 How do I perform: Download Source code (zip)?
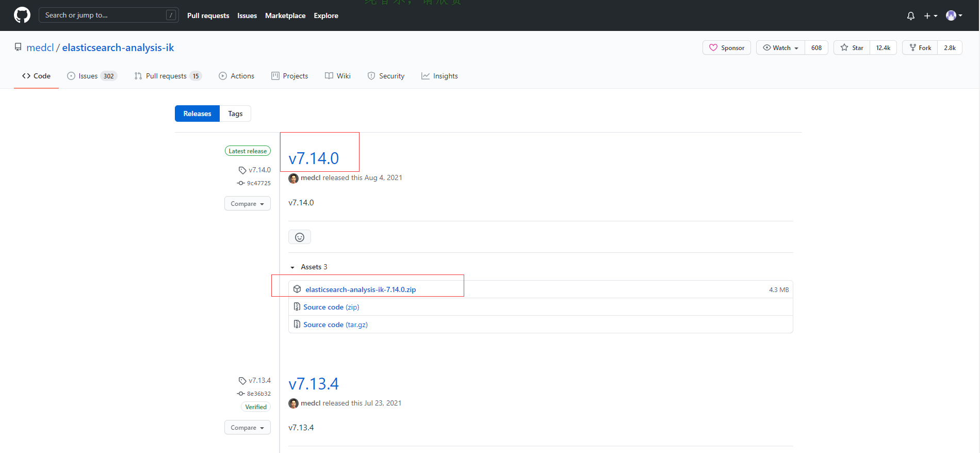(x=331, y=307)
